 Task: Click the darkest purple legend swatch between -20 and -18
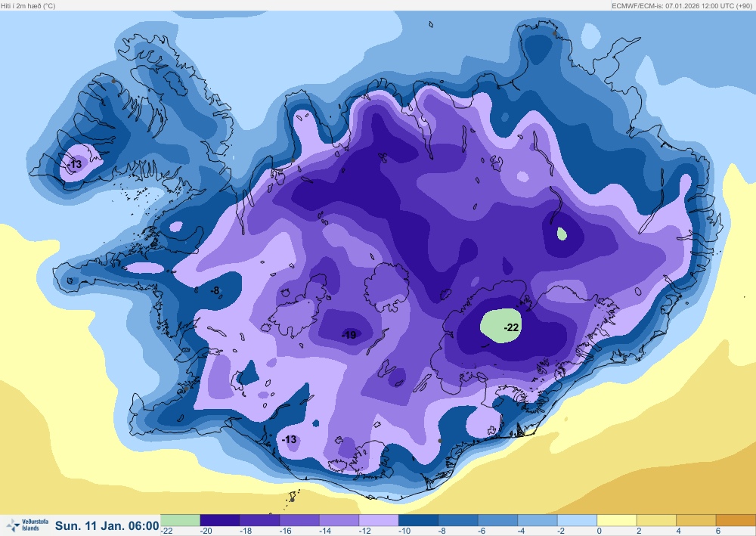click(x=220, y=520)
